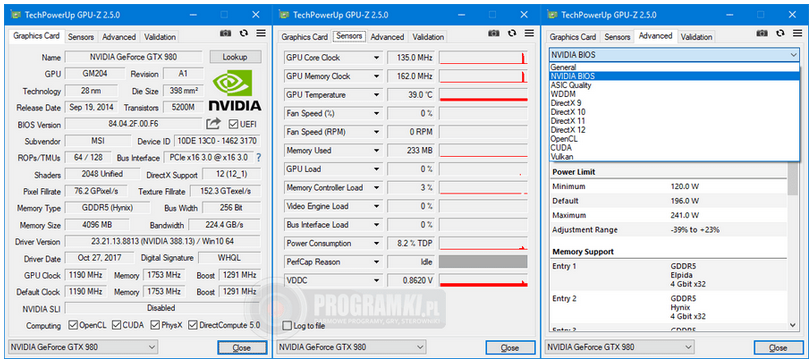Switch to the Advanced tab in the Graphics Card window
This screenshot has height=362, width=812.
coord(119,37)
